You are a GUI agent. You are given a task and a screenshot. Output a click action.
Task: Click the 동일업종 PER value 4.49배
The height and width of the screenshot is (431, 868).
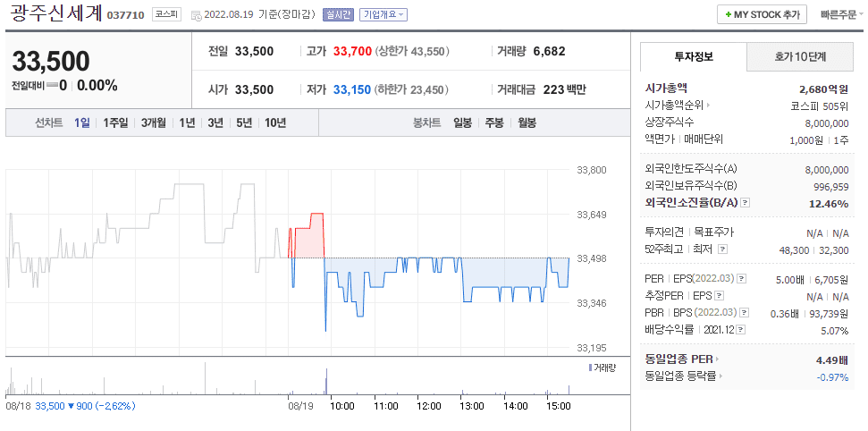click(832, 359)
